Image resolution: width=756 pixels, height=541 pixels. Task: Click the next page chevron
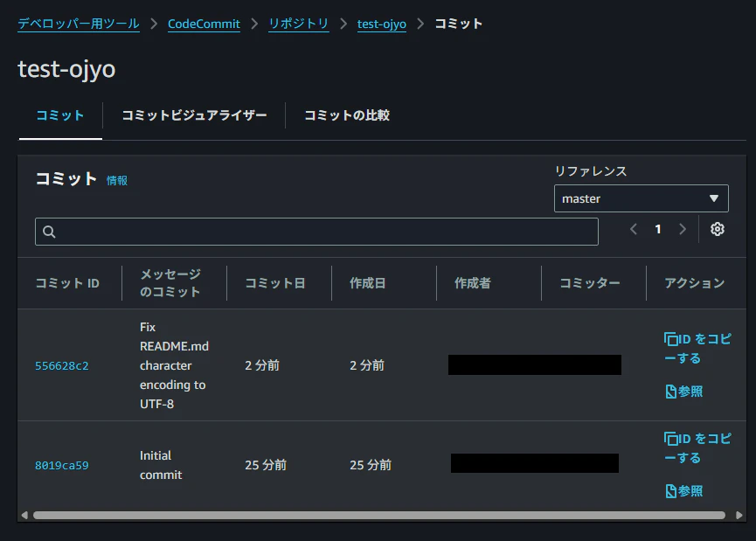point(683,229)
